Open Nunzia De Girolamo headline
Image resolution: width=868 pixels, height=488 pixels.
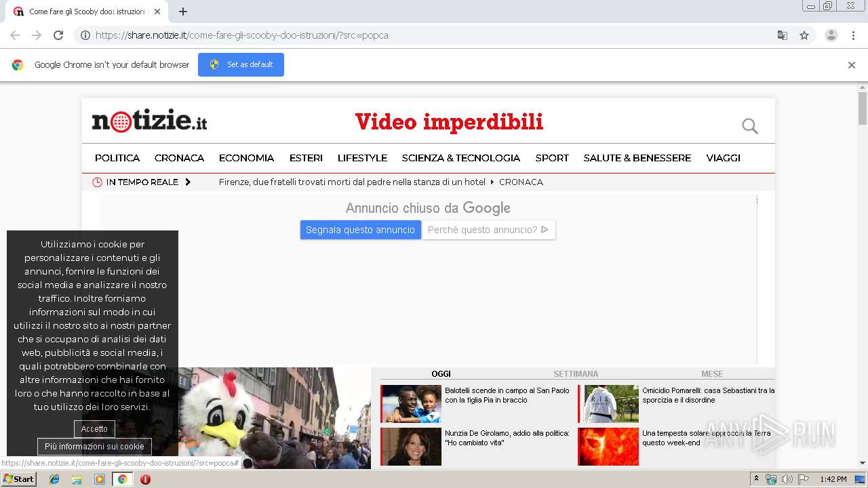pos(507,438)
